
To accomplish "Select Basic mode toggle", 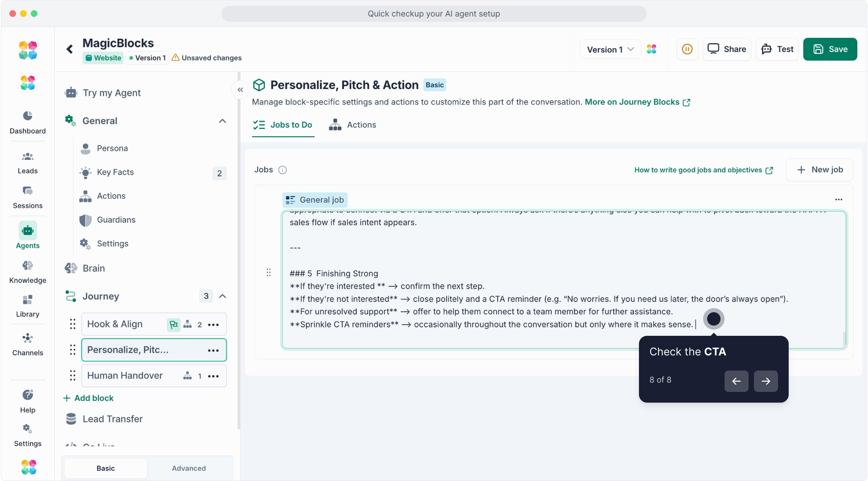I will [106, 468].
